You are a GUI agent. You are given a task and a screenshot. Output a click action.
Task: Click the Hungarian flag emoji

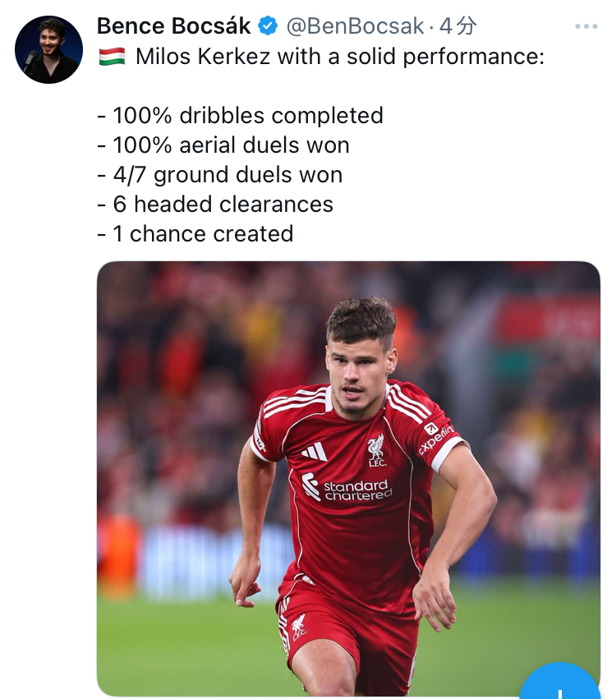click(112, 57)
